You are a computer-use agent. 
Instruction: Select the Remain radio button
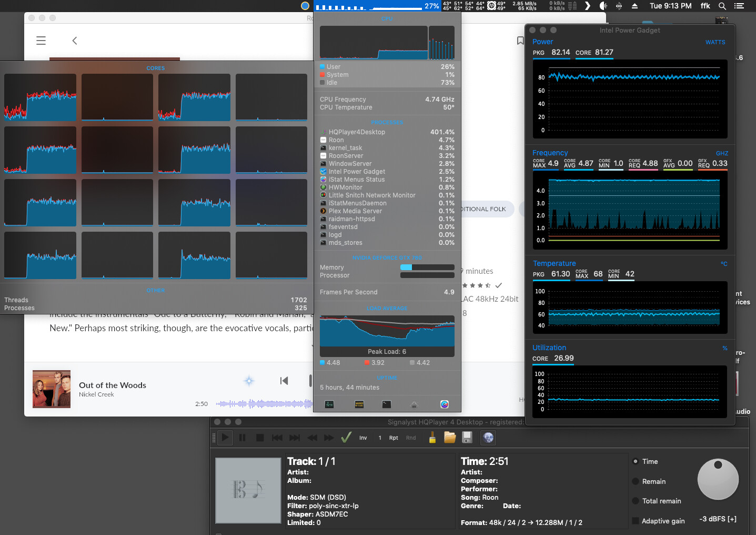(636, 481)
